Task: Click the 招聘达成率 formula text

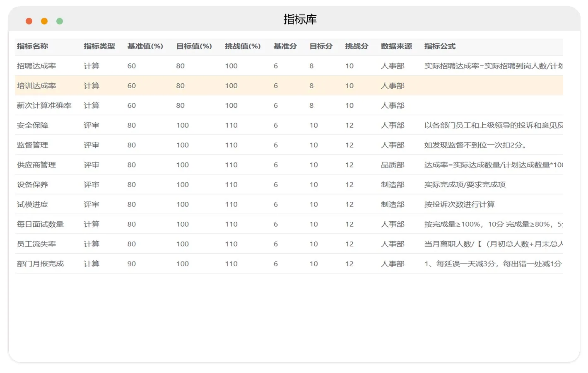Action: pos(494,66)
